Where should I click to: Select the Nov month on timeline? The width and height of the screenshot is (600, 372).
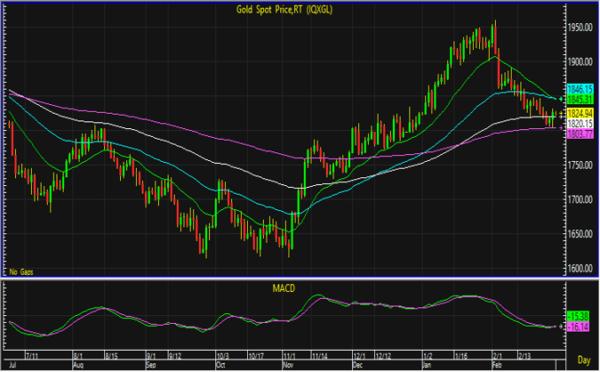(288, 365)
